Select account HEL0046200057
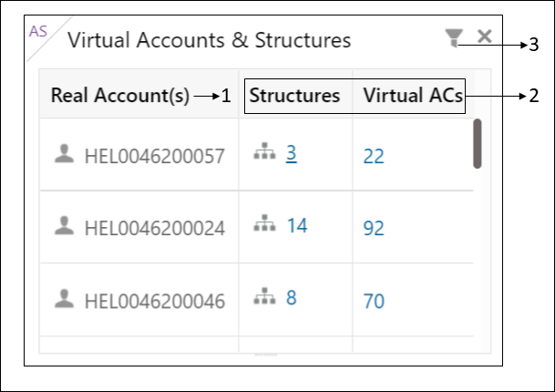Image resolution: width=555 pixels, height=392 pixels. (155, 156)
